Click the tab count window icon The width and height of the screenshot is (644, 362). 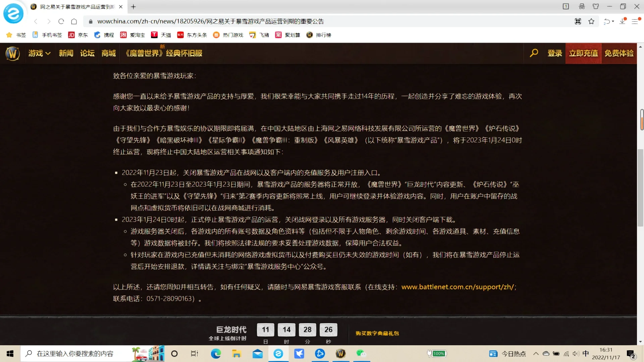566,6
